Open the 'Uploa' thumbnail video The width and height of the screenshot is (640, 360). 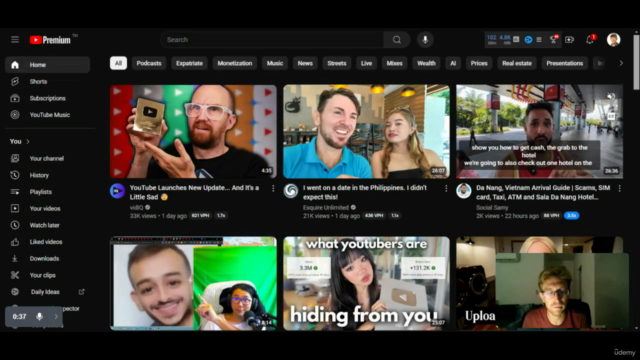(x=540, y=283)
